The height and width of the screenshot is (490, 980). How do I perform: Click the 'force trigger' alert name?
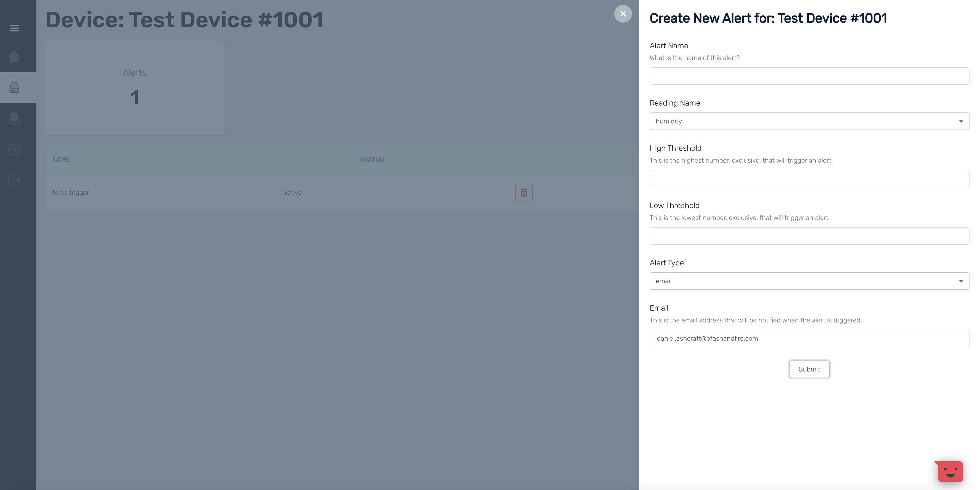coord(71,193)
